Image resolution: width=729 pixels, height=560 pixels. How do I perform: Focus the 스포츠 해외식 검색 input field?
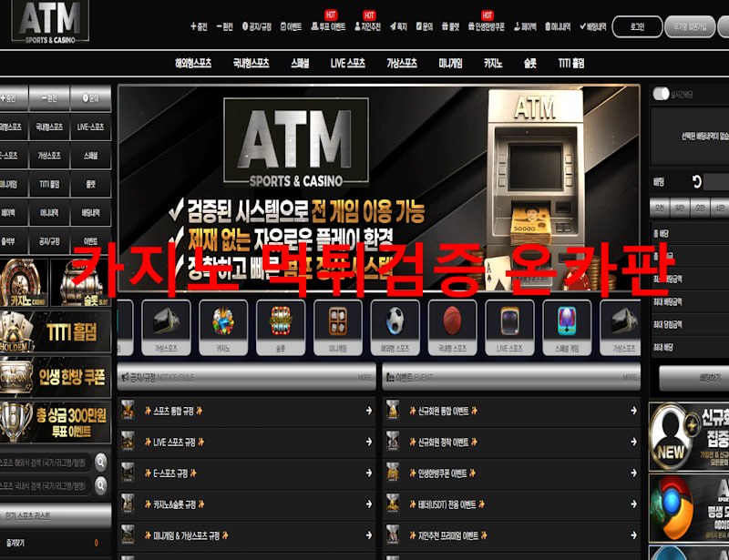tap(46, 462)
